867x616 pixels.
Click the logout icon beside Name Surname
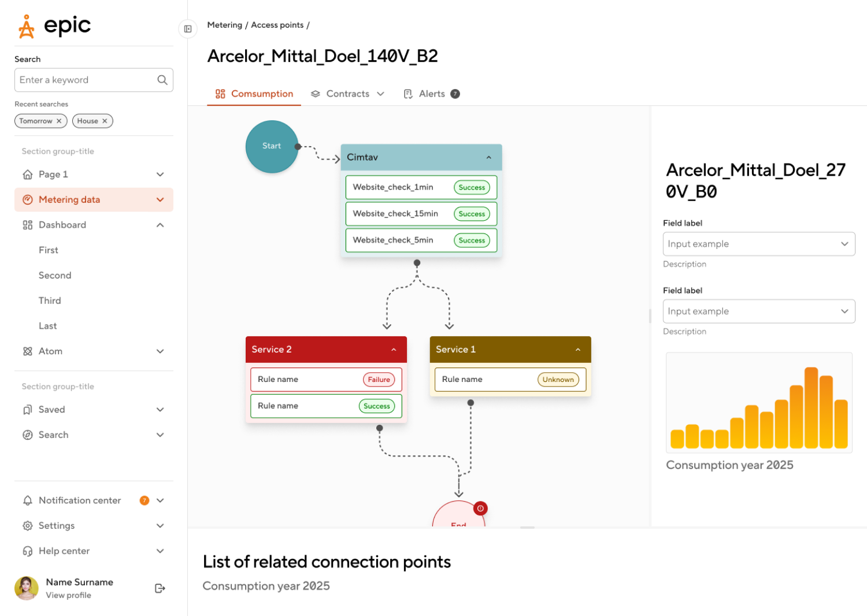[x=160, y=588]
